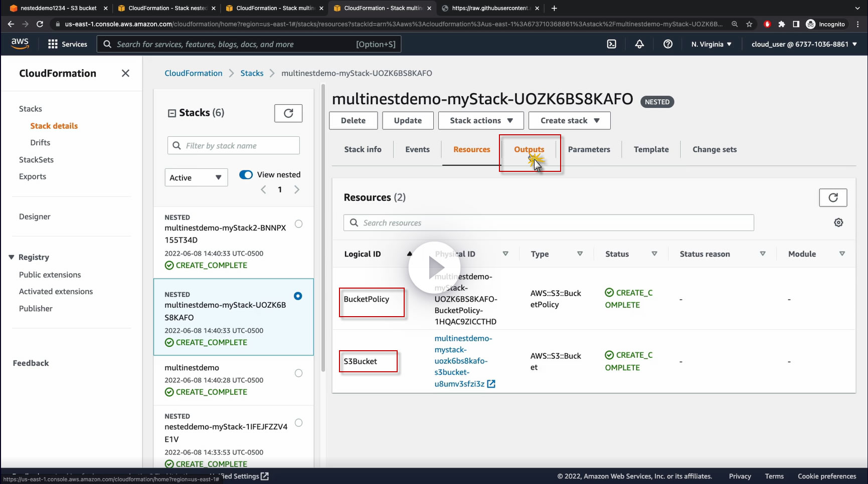This screenshot has height=484, width=868.
Task: Open the Services grid menu
Action: point(67,44)
